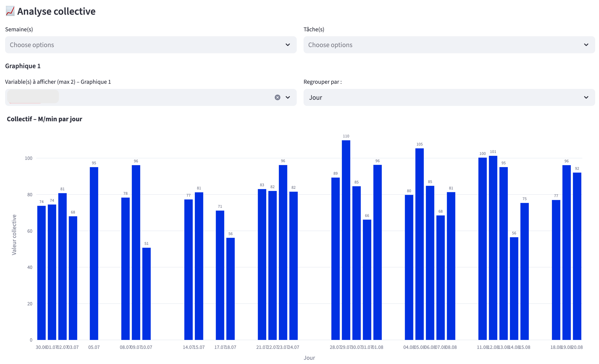599x364 pixels.
Task: Open the Regrouper par chevron
Action: tap(586, 97)
